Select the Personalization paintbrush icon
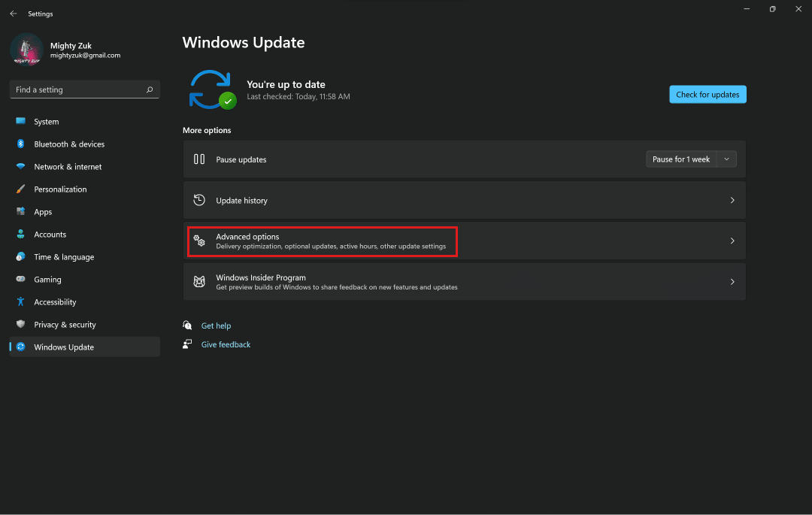Screen dimensions: 812x515 tap(21, 189)
